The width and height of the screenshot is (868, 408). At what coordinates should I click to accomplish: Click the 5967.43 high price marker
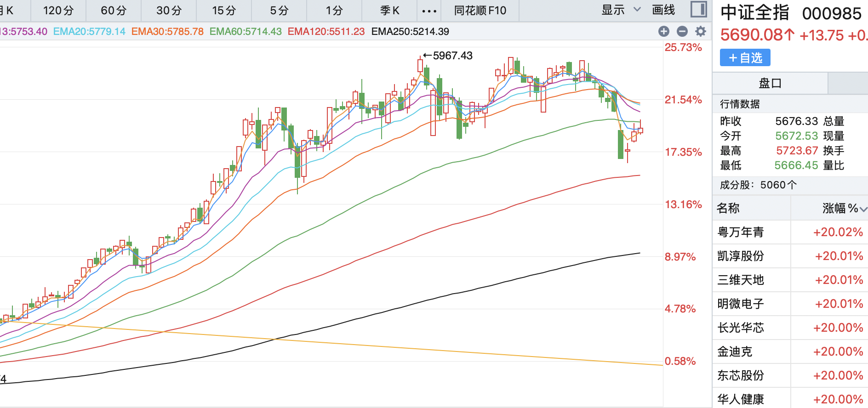coord(452,56)
